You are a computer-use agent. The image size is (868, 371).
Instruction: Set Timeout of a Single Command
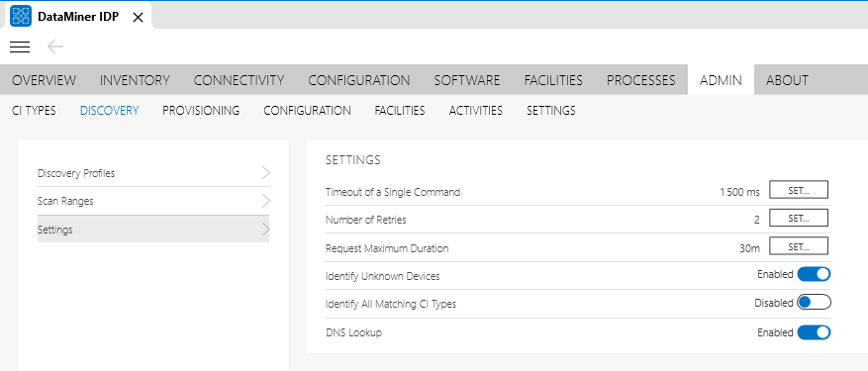(799, 189)
